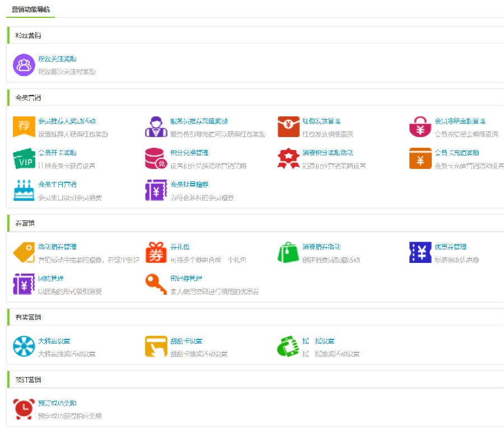Viewport: 504px width, 428px height.
Task: Click the green shopping bag icon for 消费赠券活动
Action: [288, 252]
